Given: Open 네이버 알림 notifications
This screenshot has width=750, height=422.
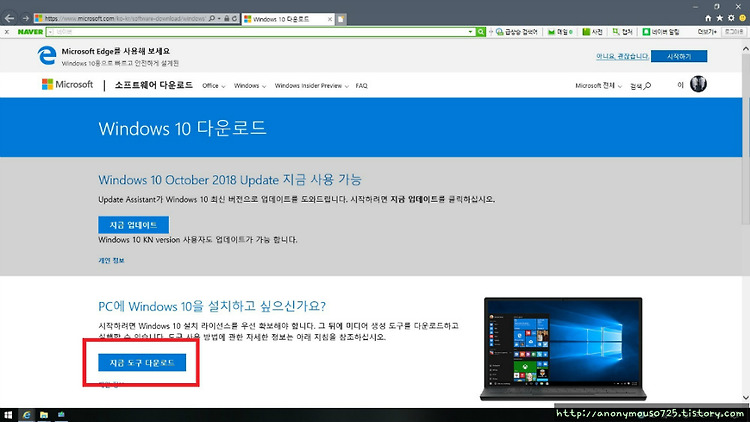Looking at the screenshot, I should pos(661,32).
